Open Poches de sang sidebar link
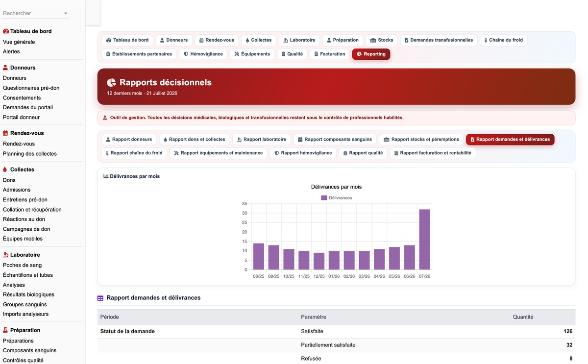This screenshot has width=588, height=364. pyautogui.click(x=23, y=265)
